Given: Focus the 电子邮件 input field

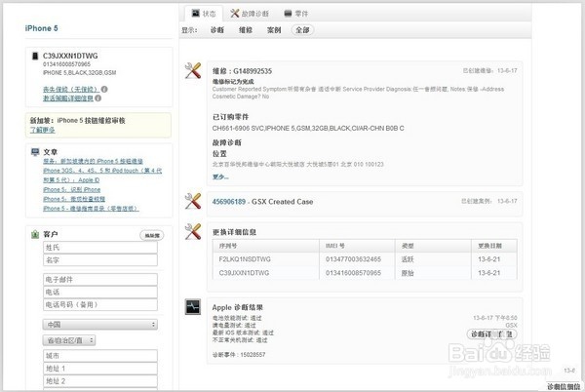Looking at the screenshot, I should coord(100,279).
